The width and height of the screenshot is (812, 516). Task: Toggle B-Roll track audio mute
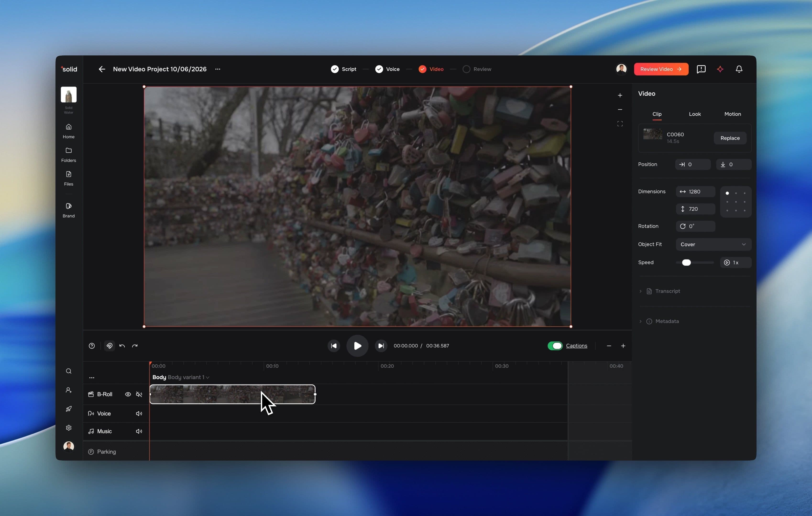click(139, 394)
